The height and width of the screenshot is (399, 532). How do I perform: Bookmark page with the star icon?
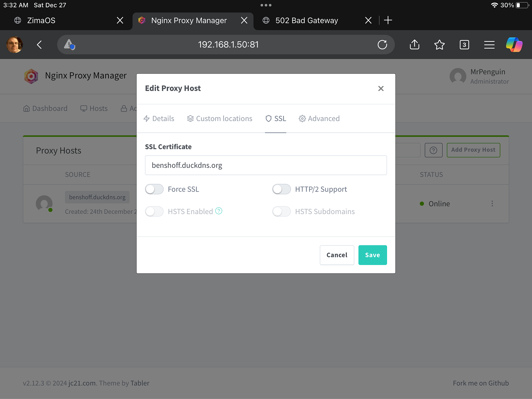pyautogui.click(x=439, y=45)
